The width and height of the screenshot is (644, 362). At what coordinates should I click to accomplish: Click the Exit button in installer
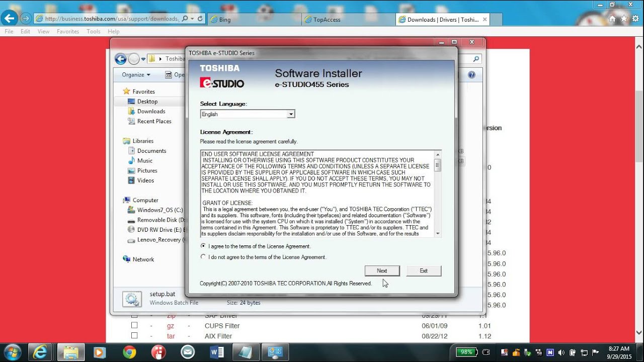click(424, 270)
